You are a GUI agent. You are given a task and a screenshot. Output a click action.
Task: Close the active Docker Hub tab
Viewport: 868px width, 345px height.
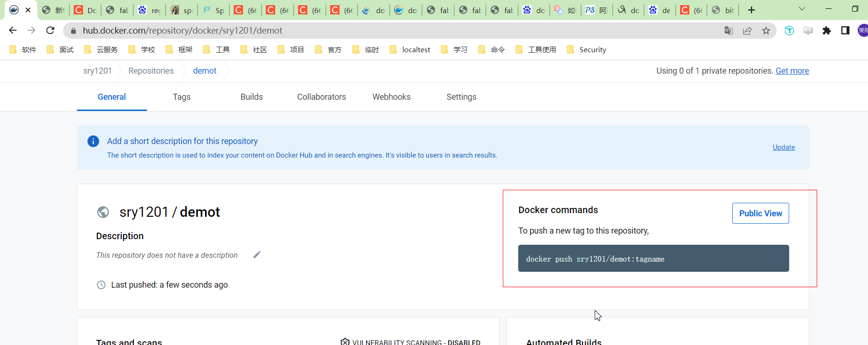pos(28,10)
